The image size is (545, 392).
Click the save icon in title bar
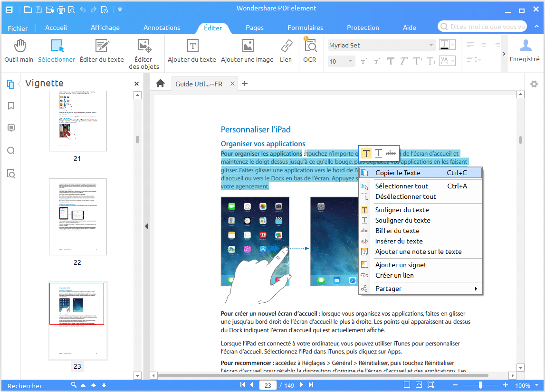[x=38, y=9]
